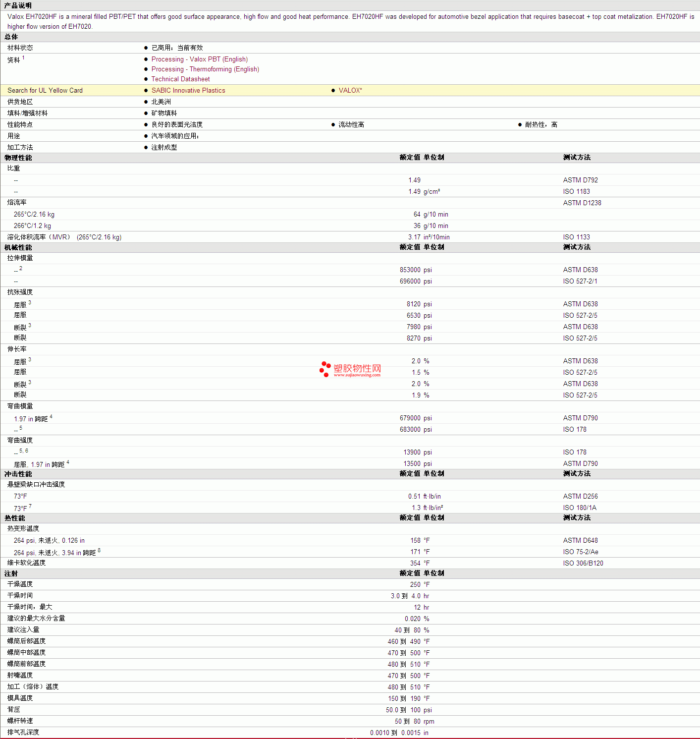Click the ASTM D648 test method cell

[x=581, y=540]
